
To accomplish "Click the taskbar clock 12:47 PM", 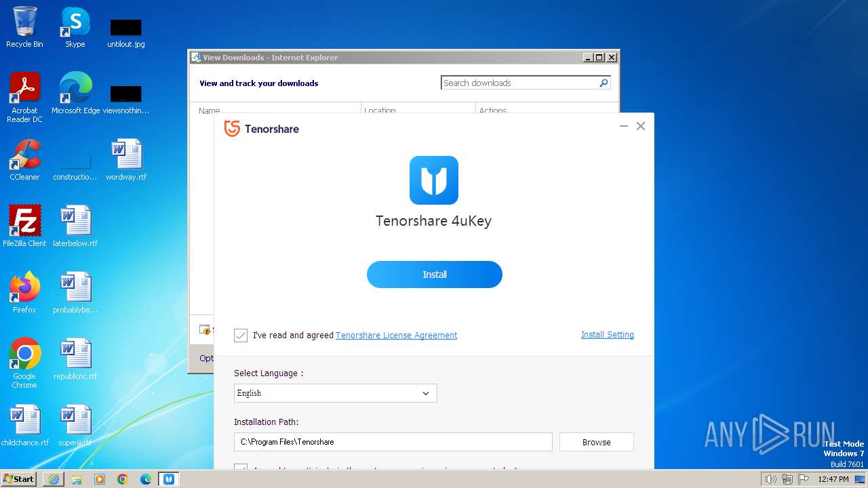I will [833, 479].
